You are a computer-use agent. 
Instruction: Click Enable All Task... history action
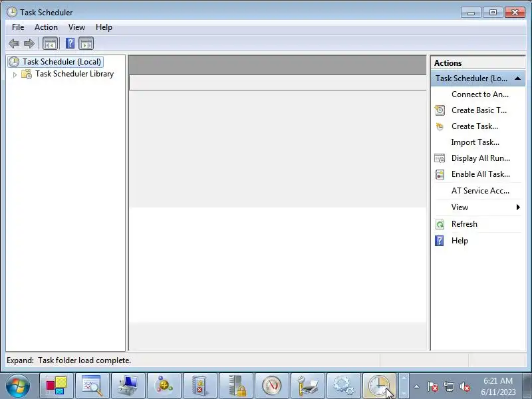[x=480, y=174]
